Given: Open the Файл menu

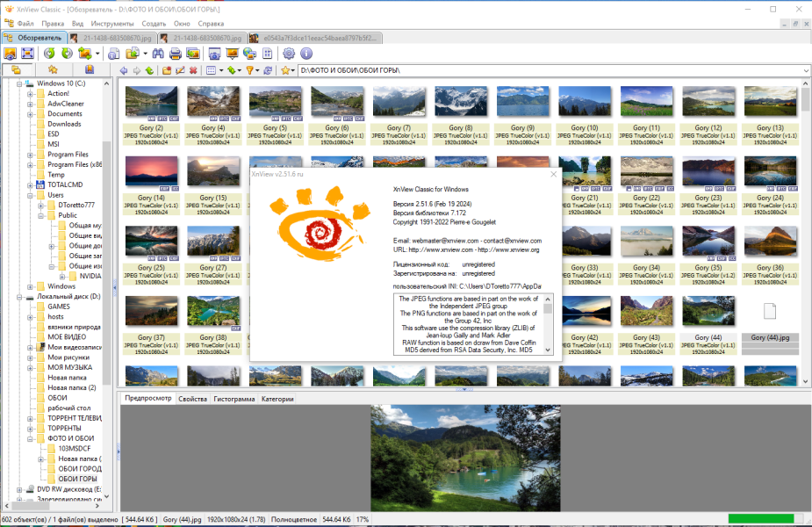Looking at the screenshot, I should (x=25, y=24).
